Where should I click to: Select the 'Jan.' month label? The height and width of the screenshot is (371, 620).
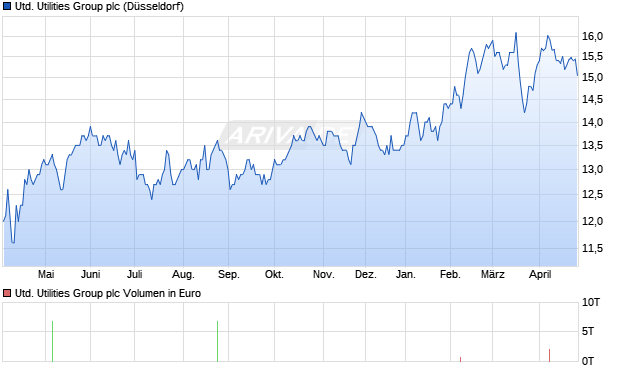pos(406,274)
